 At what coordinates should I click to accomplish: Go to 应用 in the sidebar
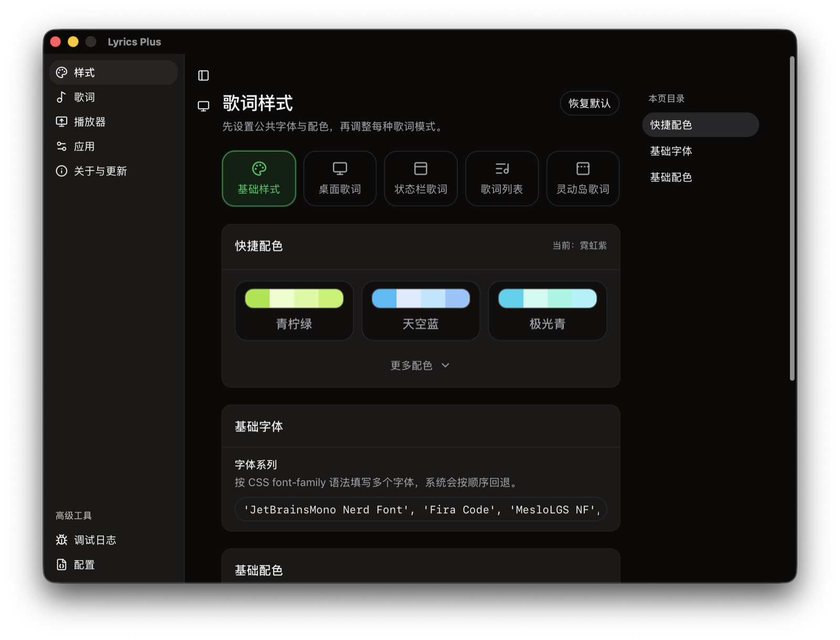tap(113, 146)
